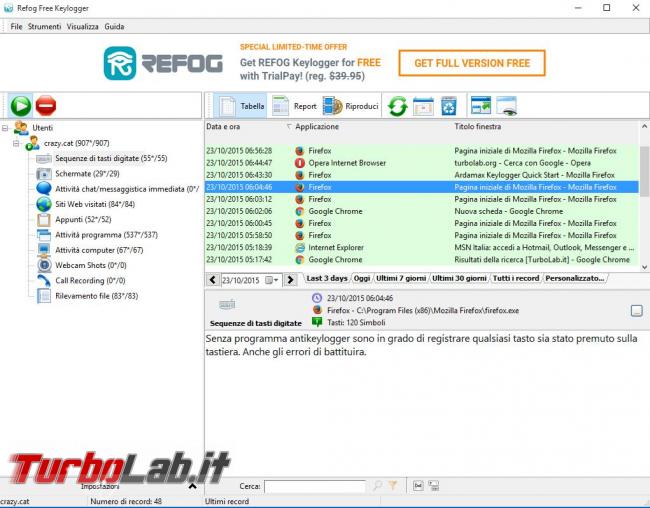
Task: Collapse the crazy.cat user branch
Action: 16,143
